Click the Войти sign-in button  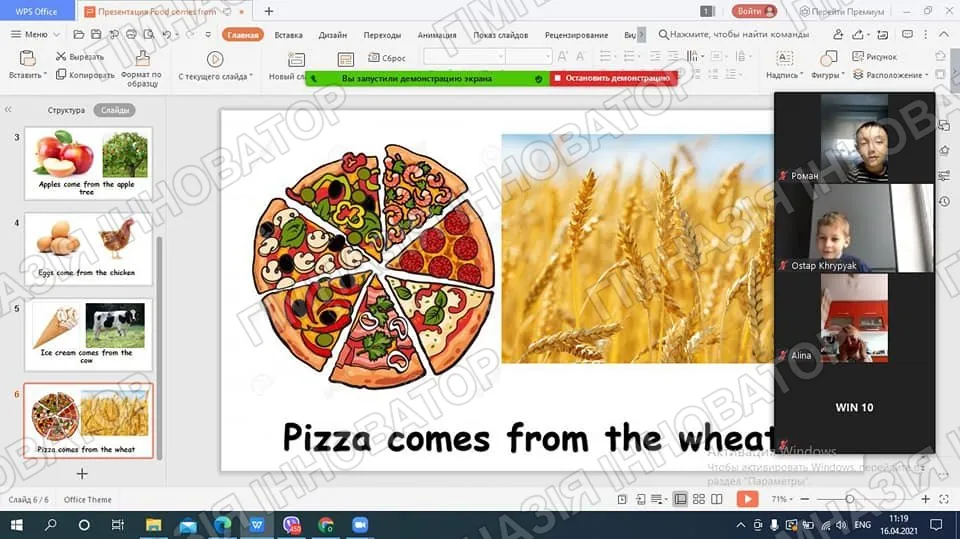pyautogui.click(x=754, y=11)
